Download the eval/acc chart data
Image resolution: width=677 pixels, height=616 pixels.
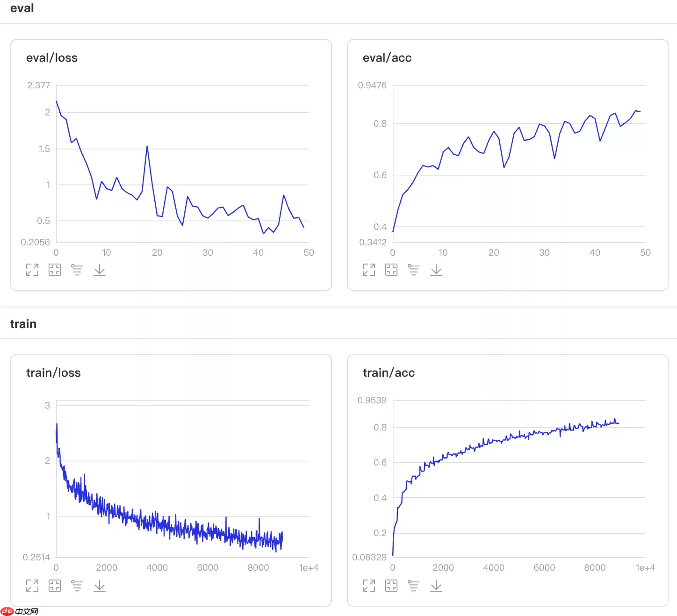[x=436, y=270]
